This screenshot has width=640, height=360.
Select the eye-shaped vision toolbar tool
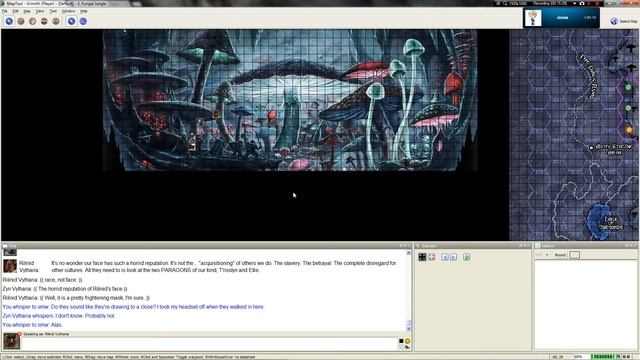[x=56, y=21]
